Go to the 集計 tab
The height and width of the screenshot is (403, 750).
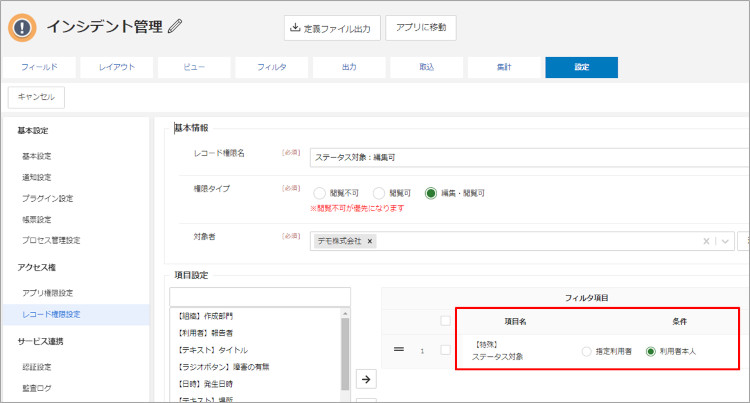pyautogui.click(x=504, y=67)
